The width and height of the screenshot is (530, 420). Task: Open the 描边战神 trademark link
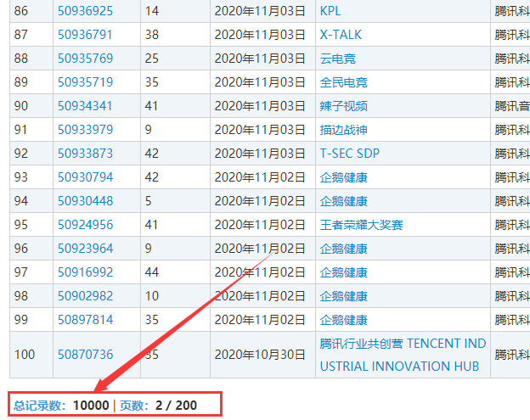point(343,130)
